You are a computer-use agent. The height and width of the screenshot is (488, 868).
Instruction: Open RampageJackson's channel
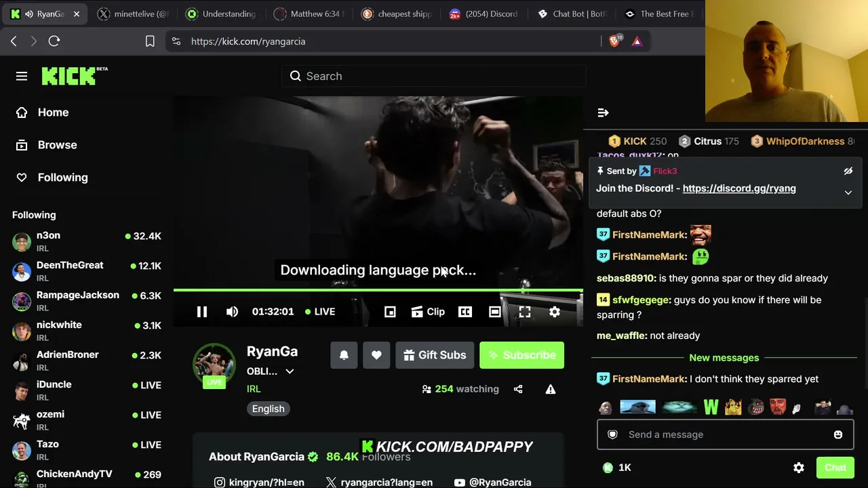[87, 301]
